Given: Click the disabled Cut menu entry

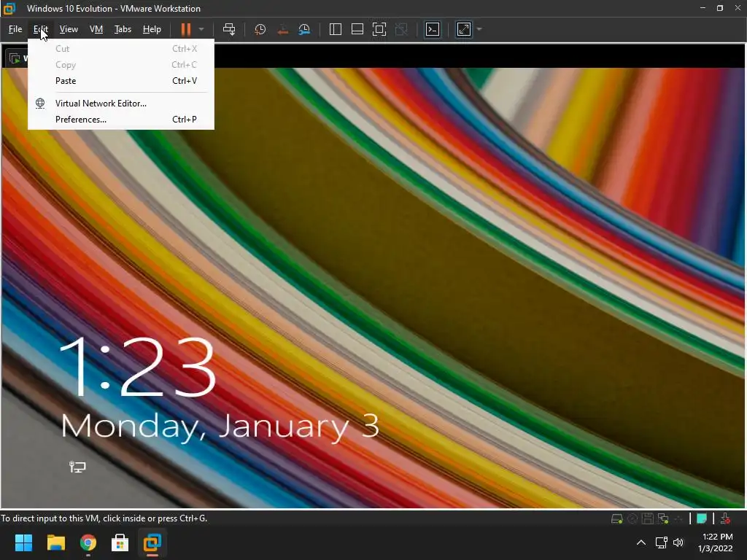Looking at the screenshot, I should (x=121, y=49).
